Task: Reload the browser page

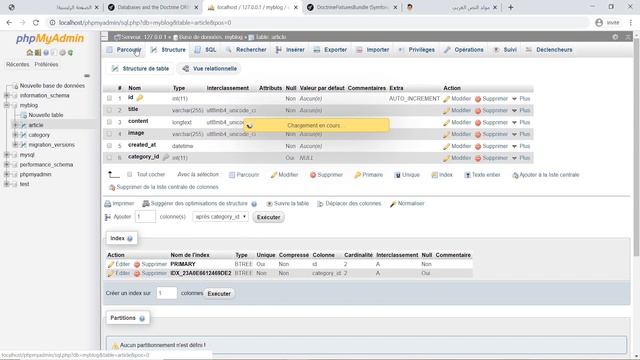Action: click(36, 23)
